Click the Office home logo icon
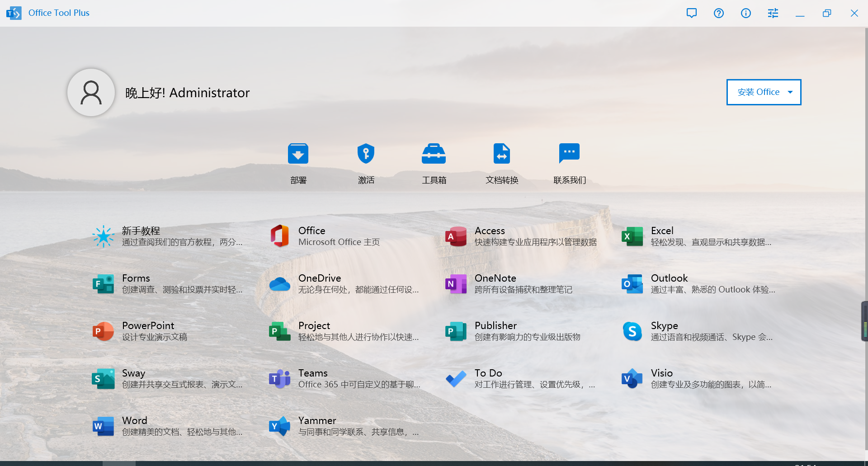 [x=280, y=236]
